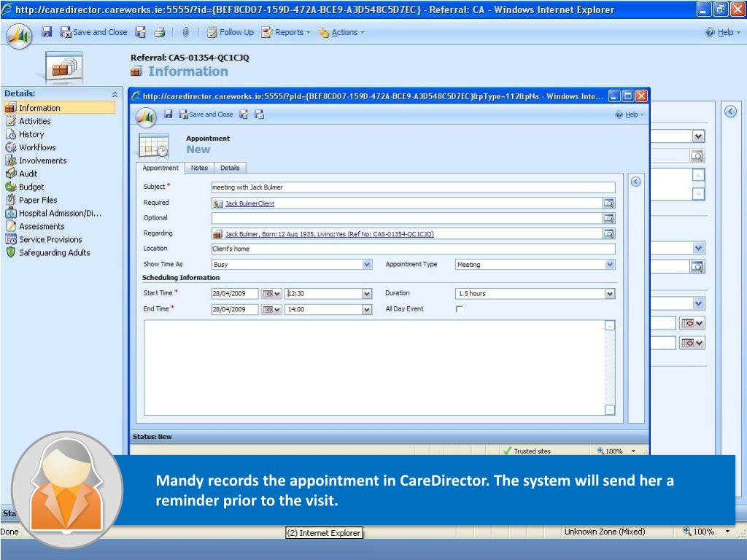Open the End Time calendar date picker
Viewport: 747px width, 560px height.
[x=271, y=309]
